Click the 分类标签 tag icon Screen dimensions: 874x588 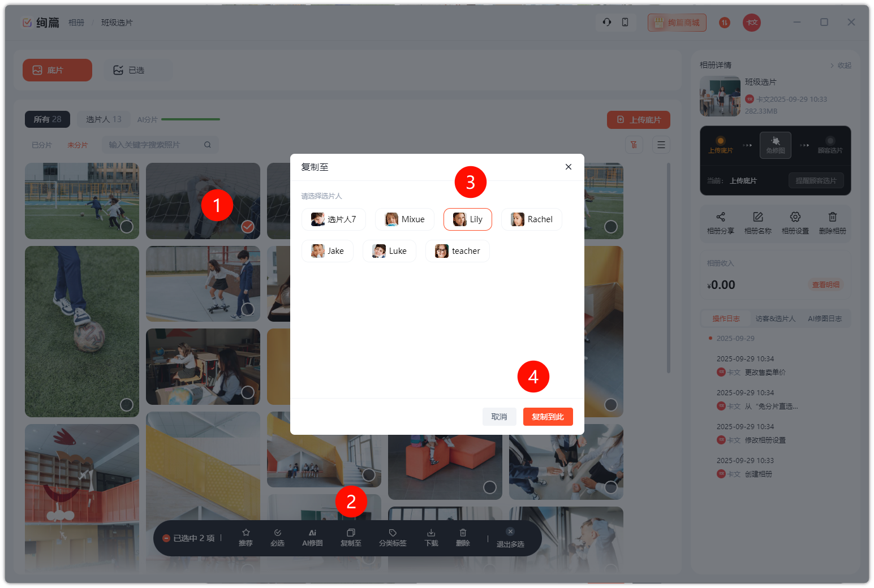tap(393, 533)
